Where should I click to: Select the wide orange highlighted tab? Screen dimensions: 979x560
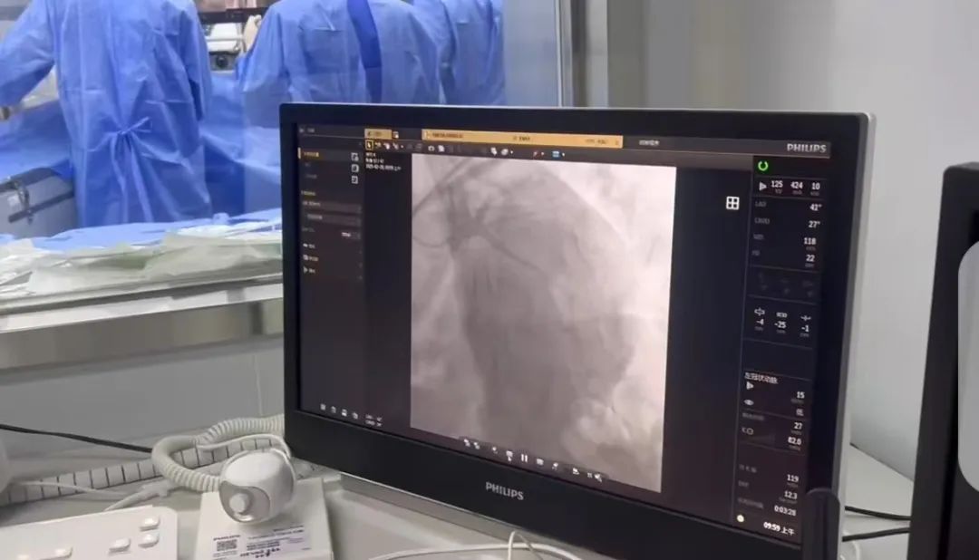[x=523, y=138]
